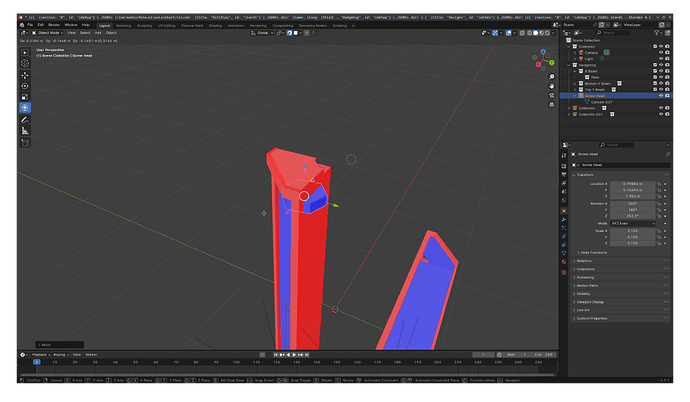Select the Rotate tool

[x=25, y=86]
